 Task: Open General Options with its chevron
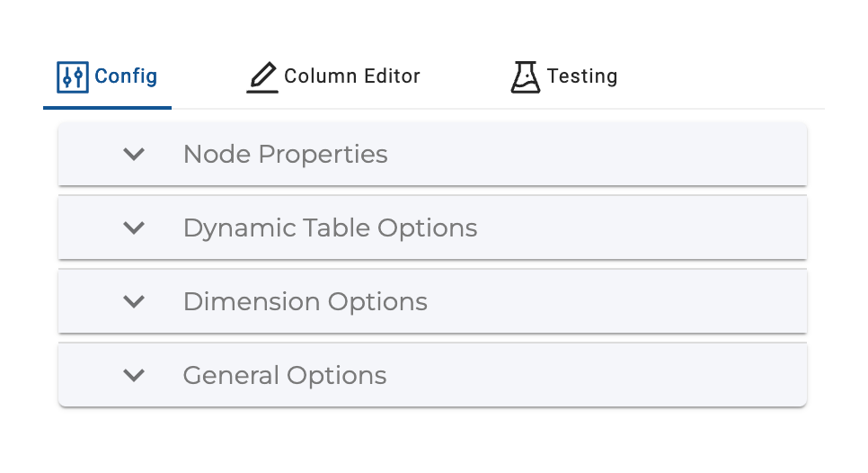(134, 375)
